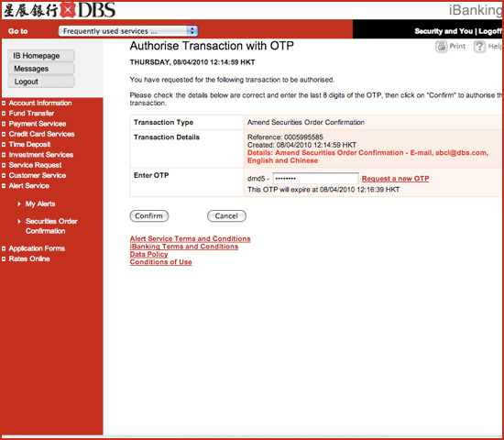Request a new OTP link

pyautogui.click(x=395, y=179)
